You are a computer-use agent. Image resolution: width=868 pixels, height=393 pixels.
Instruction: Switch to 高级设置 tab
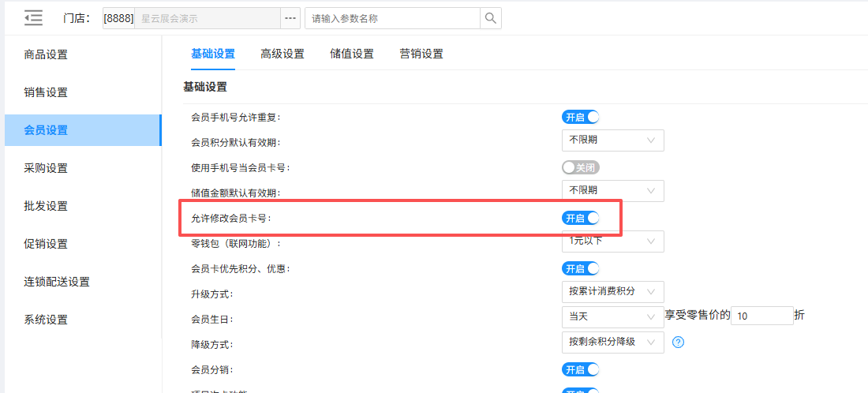pyautogui.click(x=282, y=54)
